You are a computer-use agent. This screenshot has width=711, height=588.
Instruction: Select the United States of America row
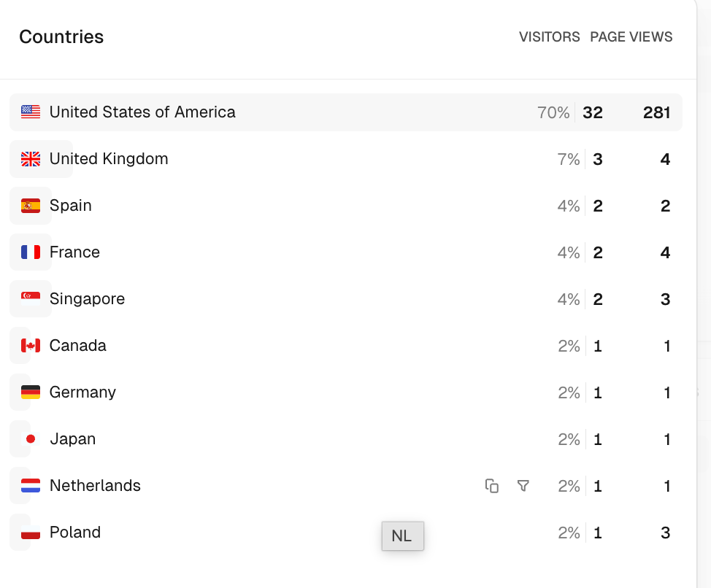pyautogui.click(x=345, y=112)
